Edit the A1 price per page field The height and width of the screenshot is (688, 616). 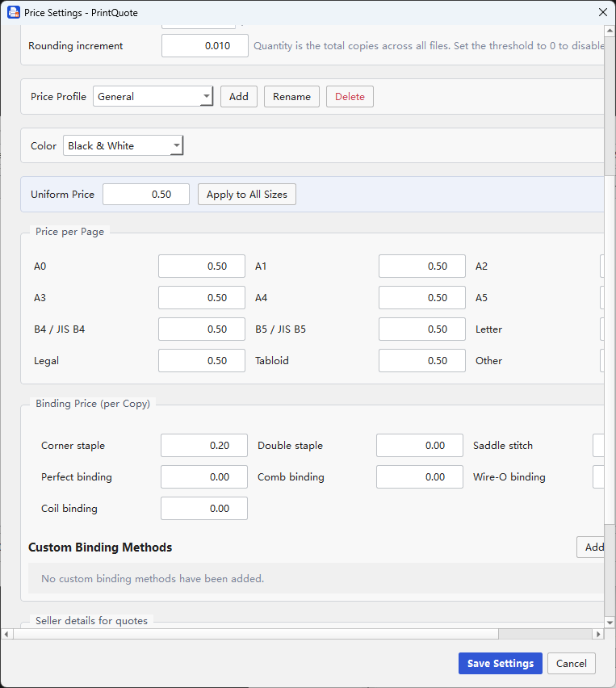pos(422,266)
